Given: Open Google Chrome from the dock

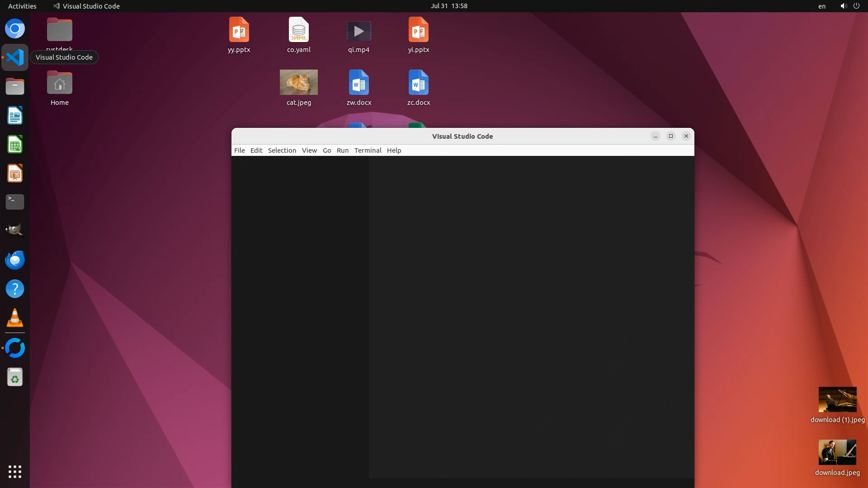Looking at the screenshot, I should coord(15,29).
